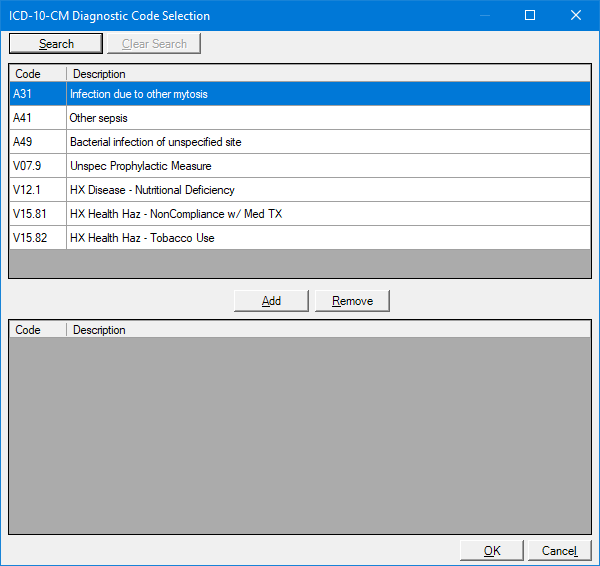Add the selected diagnostic code
The height and width of the screenshot is (566, 600).
pyautogui.click(x=271, y=301)
